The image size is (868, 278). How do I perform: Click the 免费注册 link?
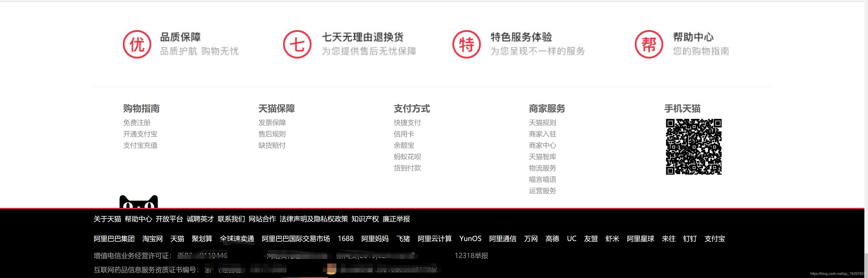point(137,122)
